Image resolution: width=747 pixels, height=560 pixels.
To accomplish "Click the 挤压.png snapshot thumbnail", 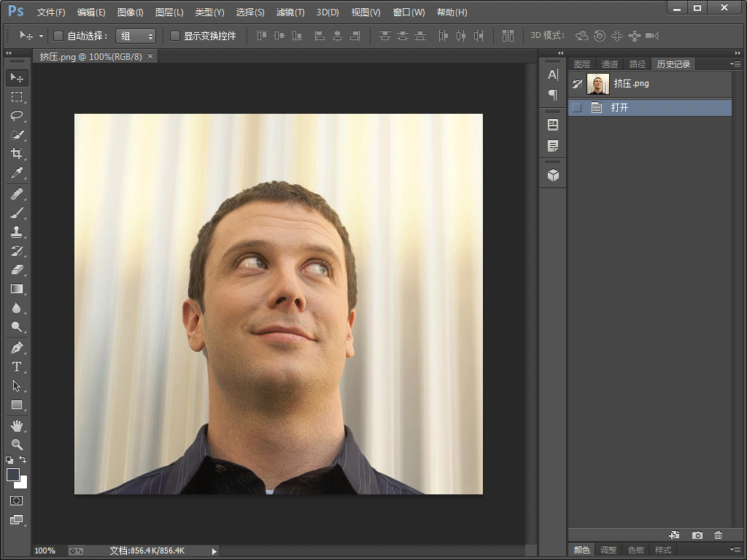I will pos(598,84).
